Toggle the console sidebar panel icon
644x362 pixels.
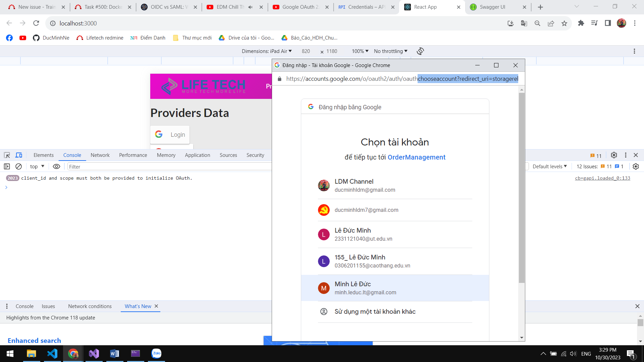tap(7, 167)
